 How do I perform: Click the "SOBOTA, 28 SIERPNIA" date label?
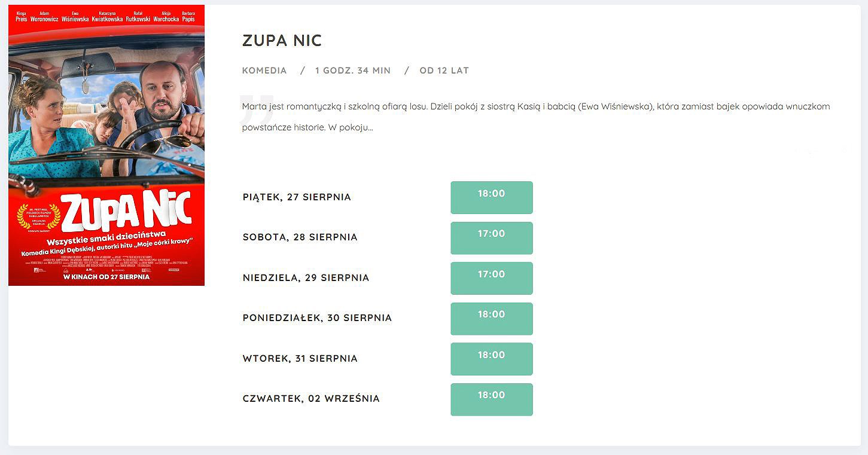click(x=300, y=237)
